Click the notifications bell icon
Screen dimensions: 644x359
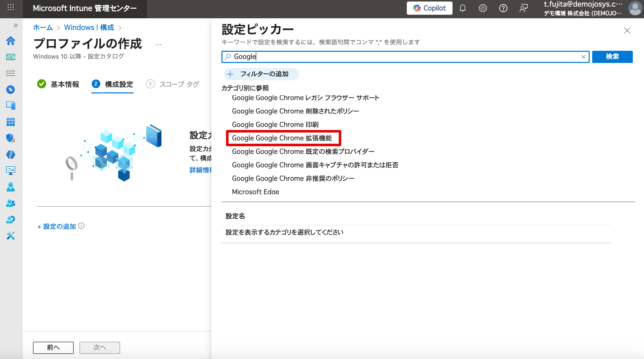coord(462,8)
